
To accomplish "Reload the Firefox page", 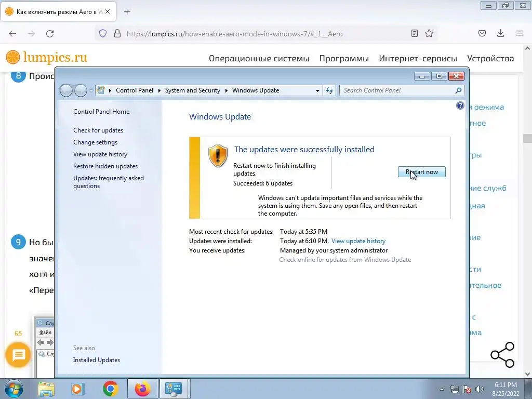I will pos(50,33).
